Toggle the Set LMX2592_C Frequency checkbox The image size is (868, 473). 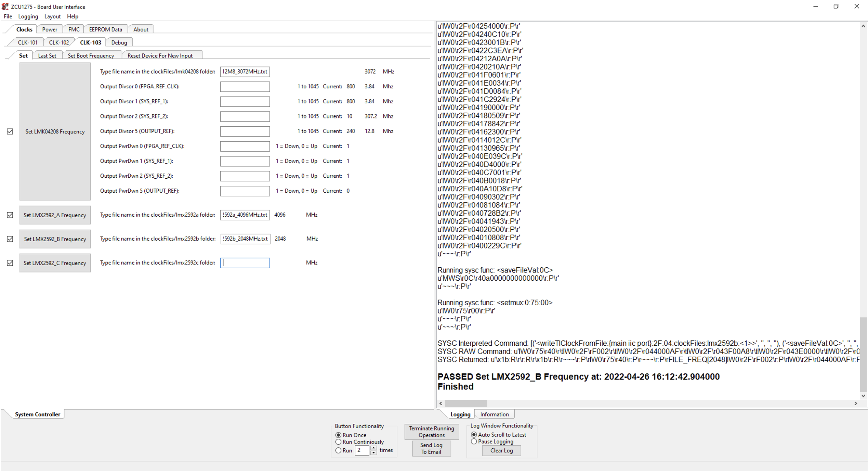[x=10, y=263]
